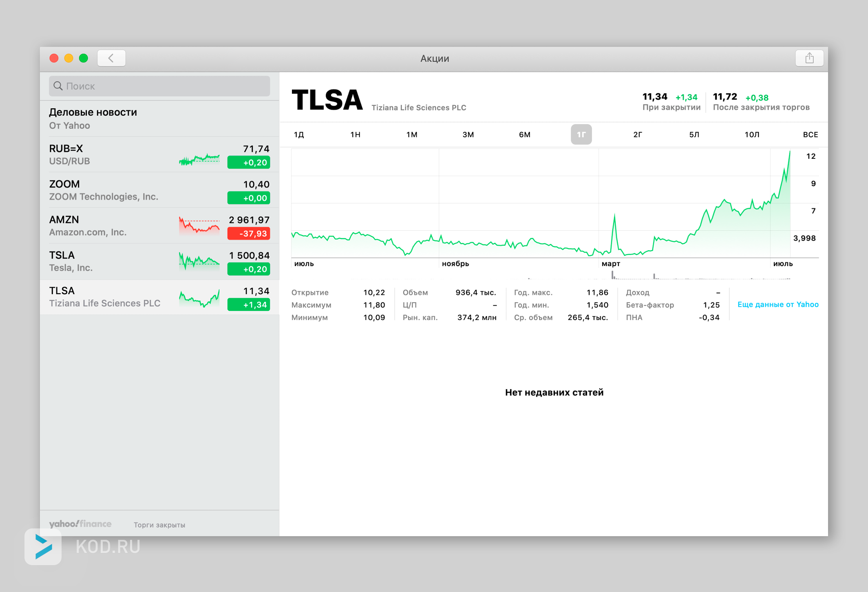Click the Рын. кап. value 374,2 млн

click(x=477, y=317)
